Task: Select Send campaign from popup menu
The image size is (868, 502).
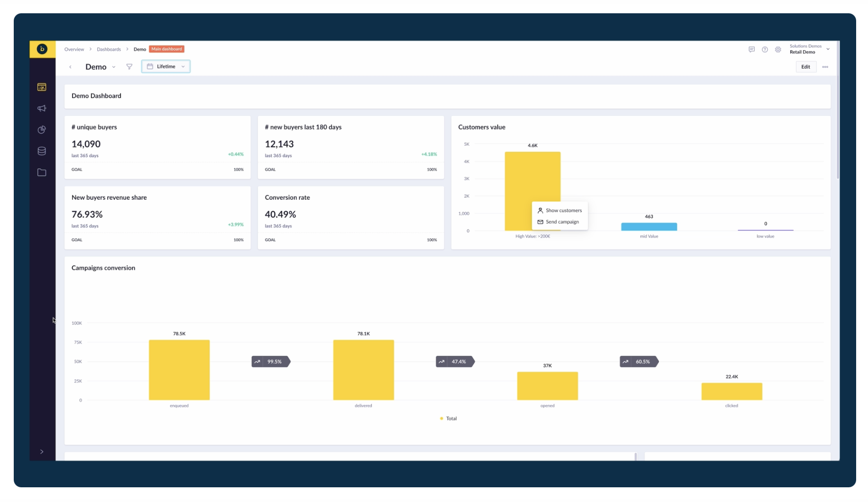Action: [x=562, y=222]
